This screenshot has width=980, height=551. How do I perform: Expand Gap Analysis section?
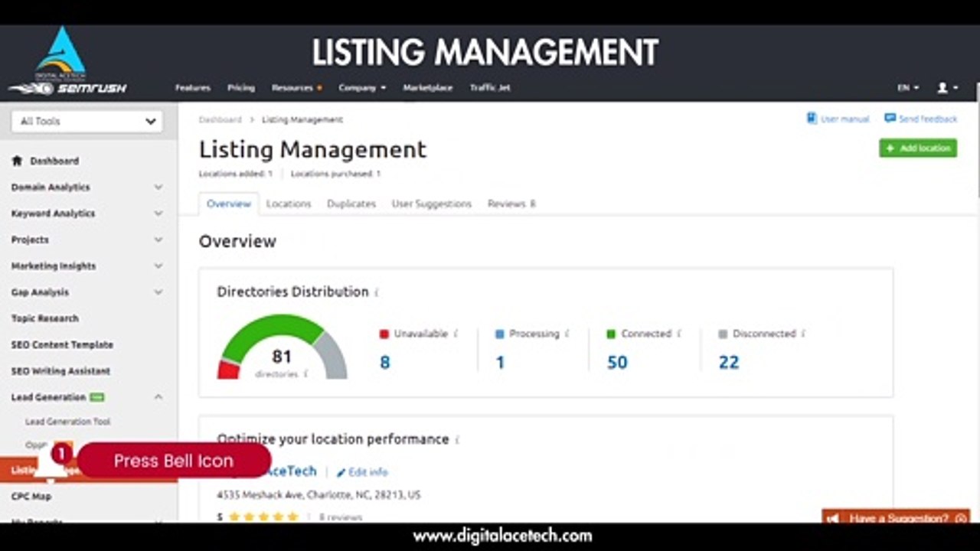click(x=158, y=292)
